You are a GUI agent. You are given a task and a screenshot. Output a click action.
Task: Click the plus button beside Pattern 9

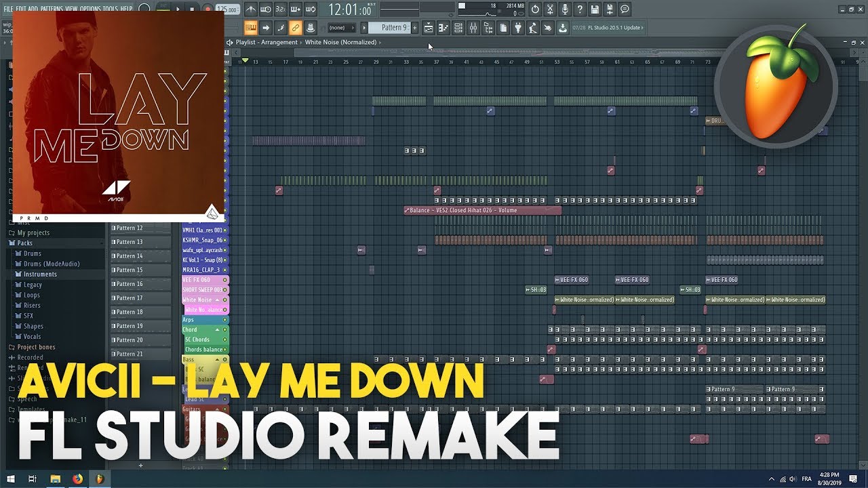click(x=415, y=28)
